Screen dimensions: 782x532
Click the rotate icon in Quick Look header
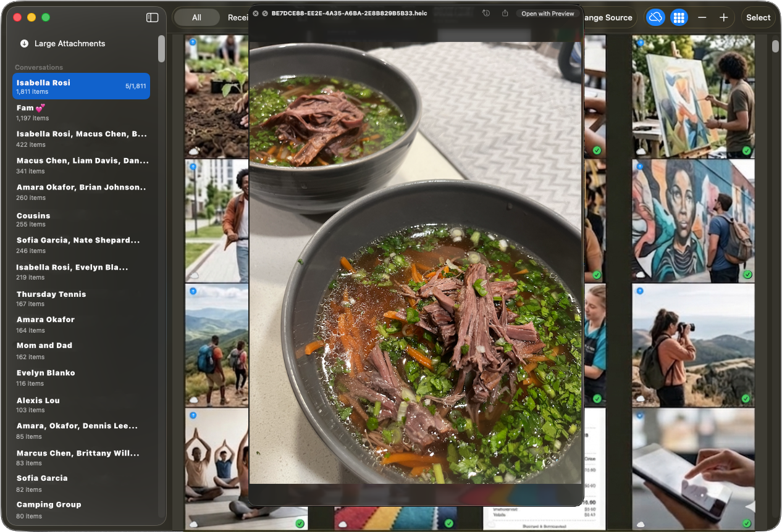(486, 14)
